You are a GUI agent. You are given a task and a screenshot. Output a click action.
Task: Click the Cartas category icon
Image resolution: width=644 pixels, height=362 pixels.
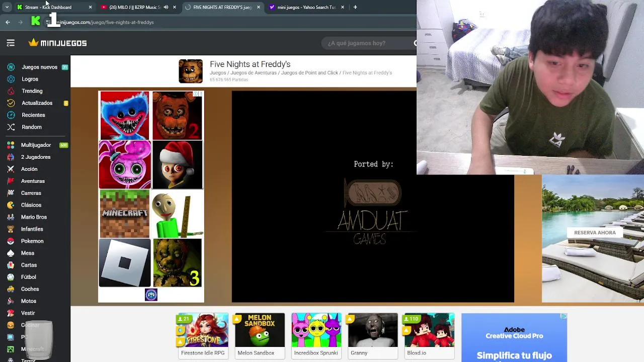(x=11, y=265)
